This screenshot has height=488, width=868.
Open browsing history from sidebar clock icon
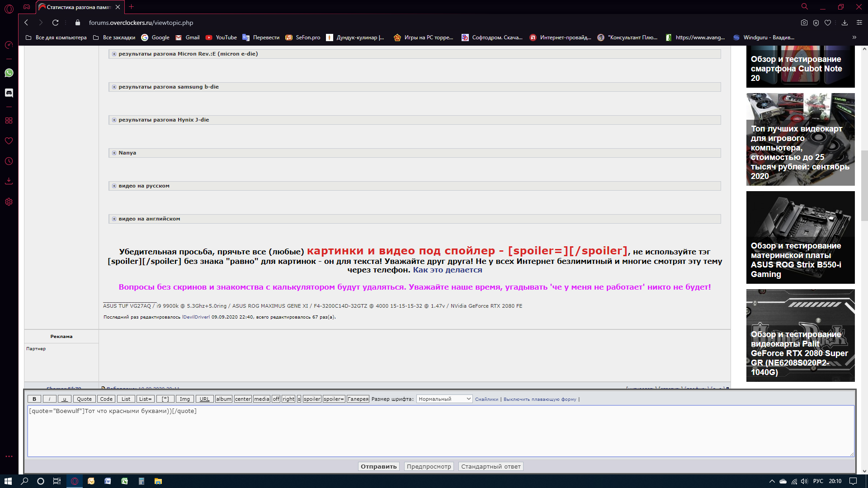pyautogui.click(x=9, y=161)
